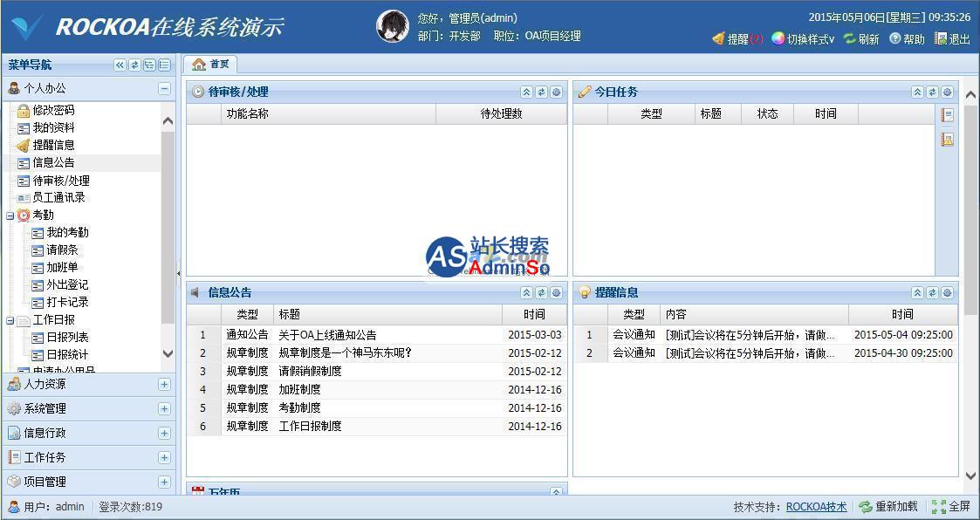Open settings gear of 提醒信息 panel

[x=948, y=293]
